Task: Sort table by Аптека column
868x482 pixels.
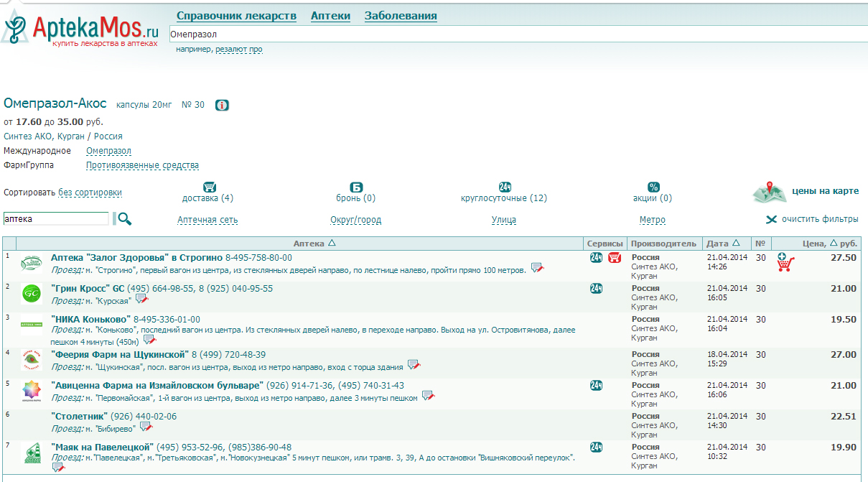Action: point(314,244)
